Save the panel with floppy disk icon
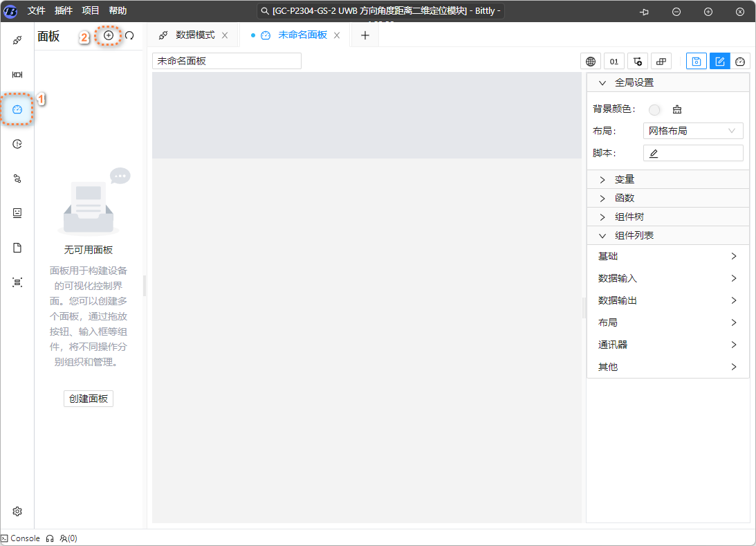This screenshot has width=756, height=546. 696,61
